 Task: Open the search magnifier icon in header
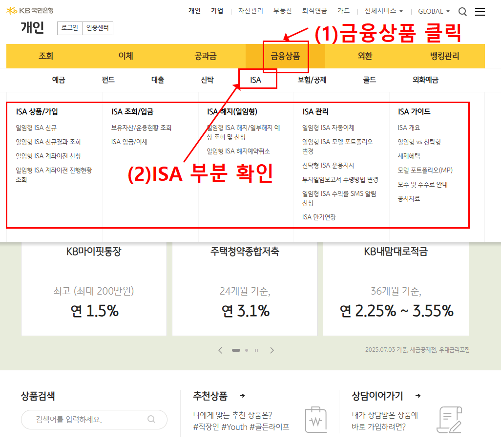[462, 12]
